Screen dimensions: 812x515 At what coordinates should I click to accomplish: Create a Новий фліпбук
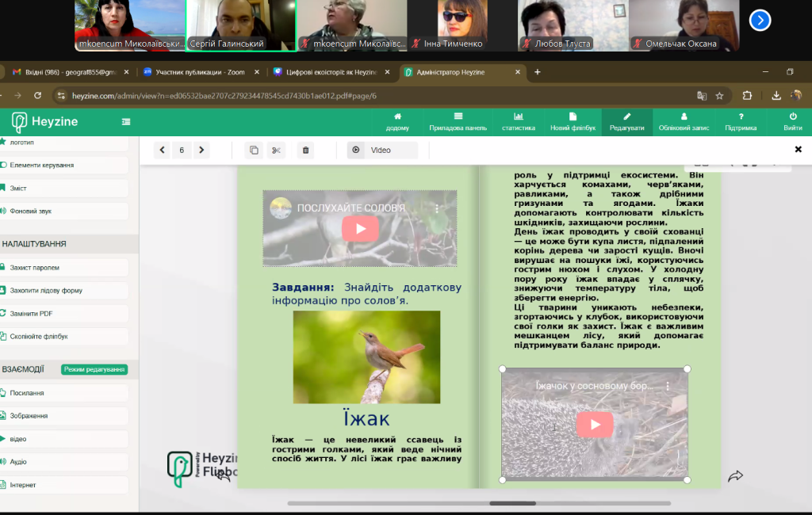[x=573, y=121]
